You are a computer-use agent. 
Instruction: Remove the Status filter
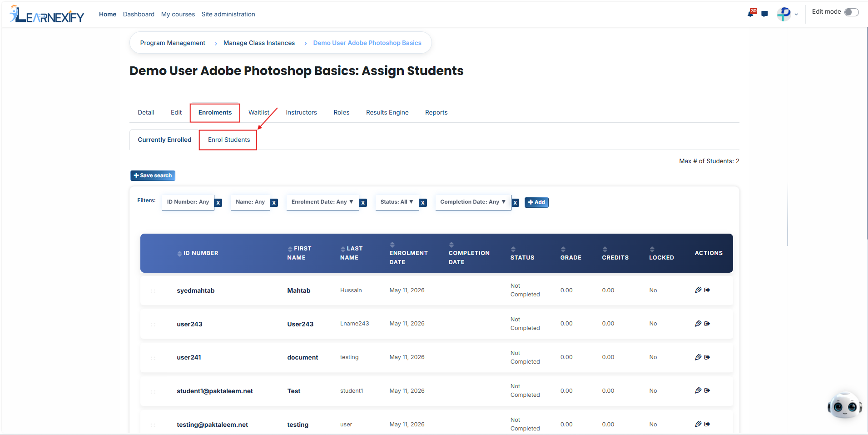[x=423, y=203]
